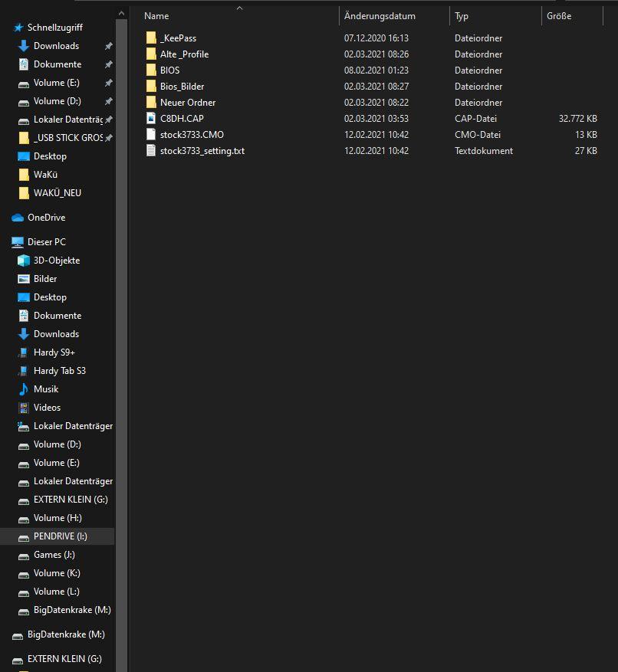Open Desktop under Dieser PC
The height and width of the screenshot is (672, 618).
tap(50, 297)
